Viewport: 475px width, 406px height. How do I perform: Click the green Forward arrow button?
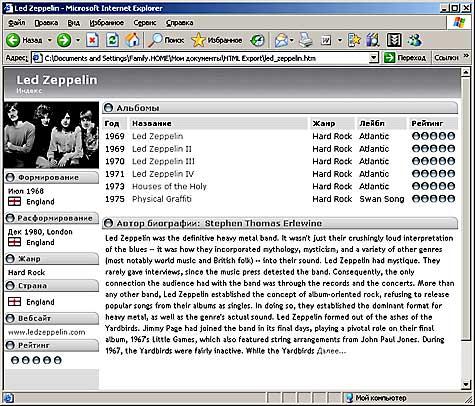click(x=64, y=40)
